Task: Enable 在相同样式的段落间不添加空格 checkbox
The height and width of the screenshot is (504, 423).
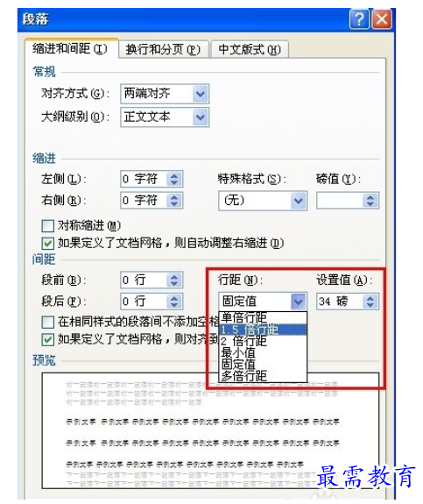Action: [48, 322]
